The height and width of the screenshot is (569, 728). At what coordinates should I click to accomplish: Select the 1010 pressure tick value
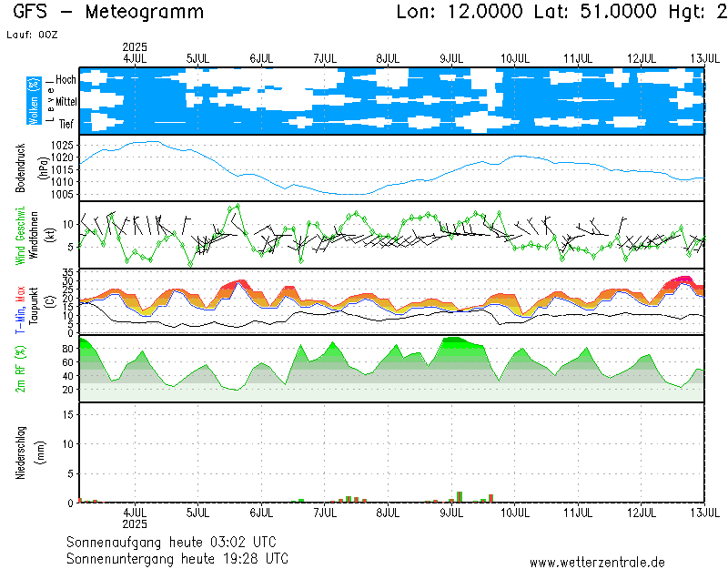point(62,182)
